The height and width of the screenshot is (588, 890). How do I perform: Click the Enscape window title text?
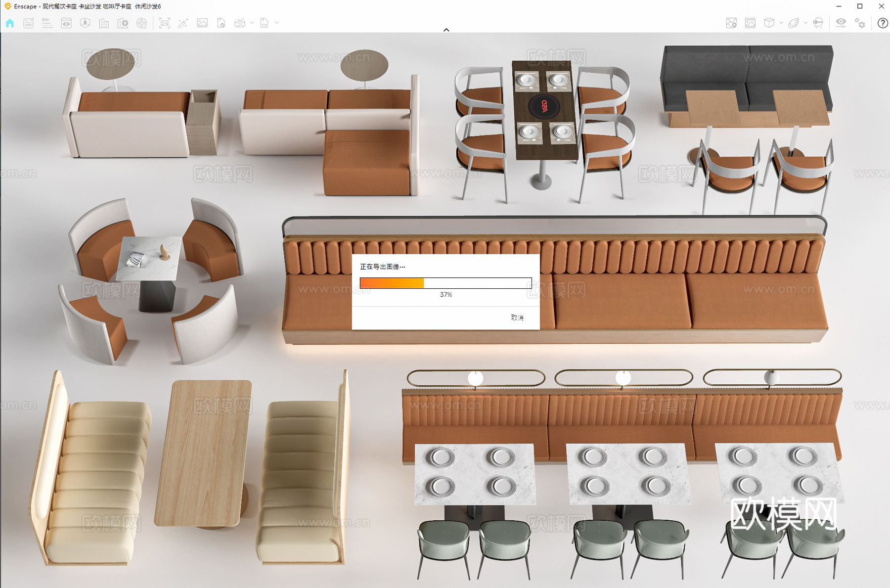click(88, 6)
